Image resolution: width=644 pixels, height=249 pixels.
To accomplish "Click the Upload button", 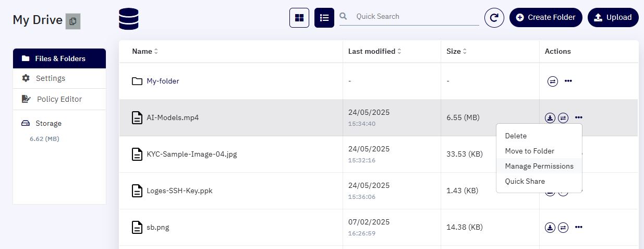I will [613, 17].
